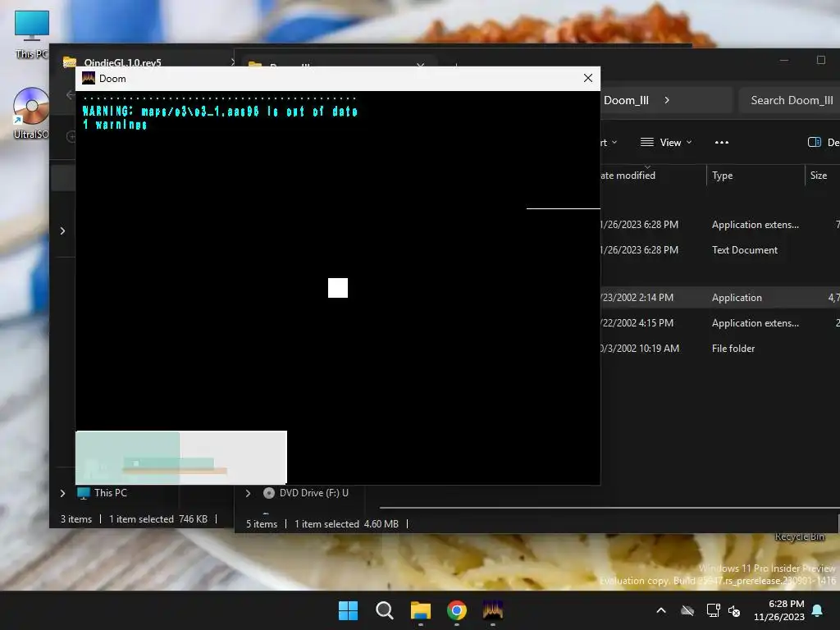The height and width of the screenshot is (630, 840).
Task: Open the notification bell
Action: tap(818, 610)
